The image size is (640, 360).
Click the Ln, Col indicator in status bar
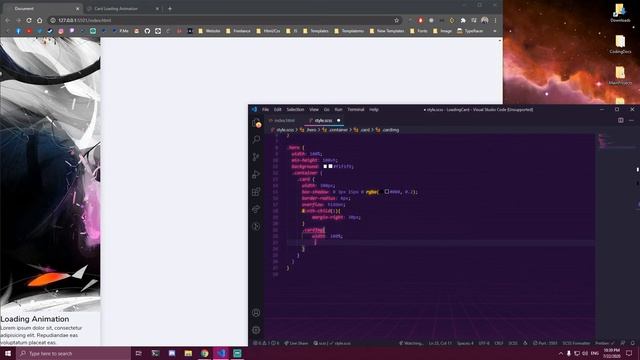(x=440, y=343)
